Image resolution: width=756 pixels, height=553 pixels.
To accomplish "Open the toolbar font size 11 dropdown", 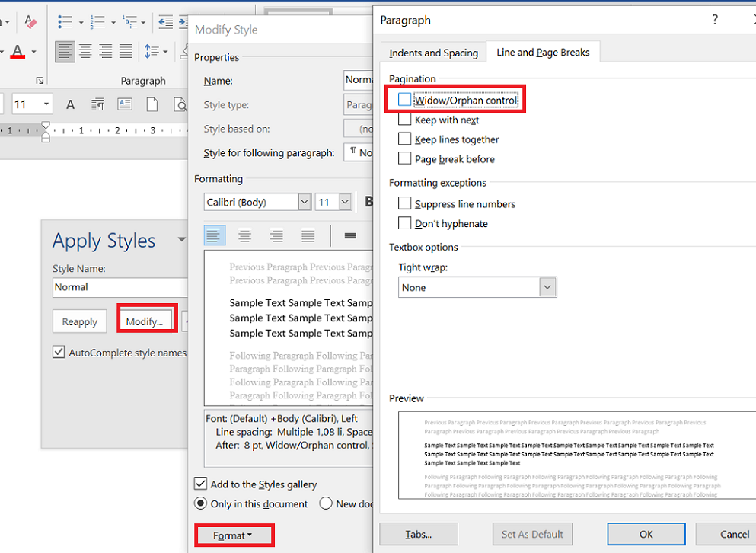I will pos(46,104).
